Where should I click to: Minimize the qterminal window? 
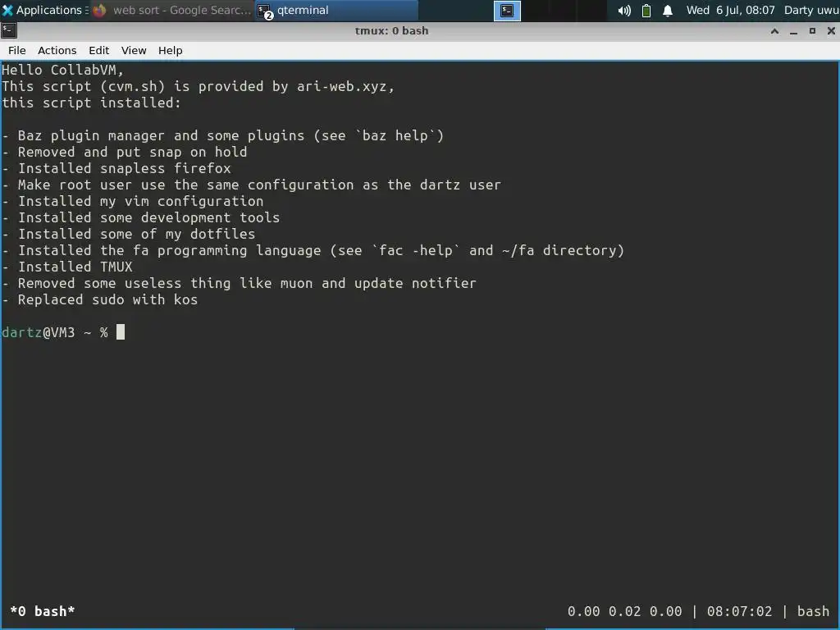[793, 31]
